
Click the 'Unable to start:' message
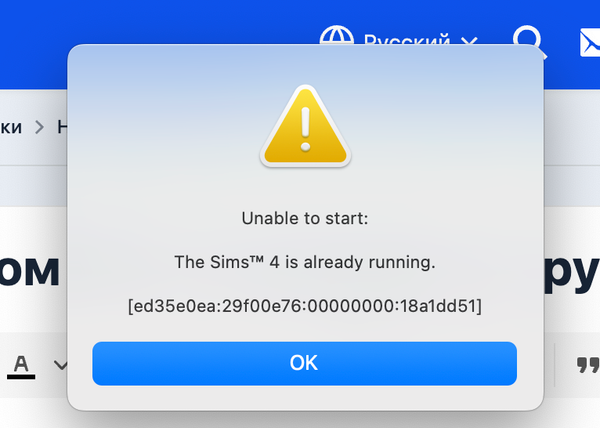coord(305,218)
